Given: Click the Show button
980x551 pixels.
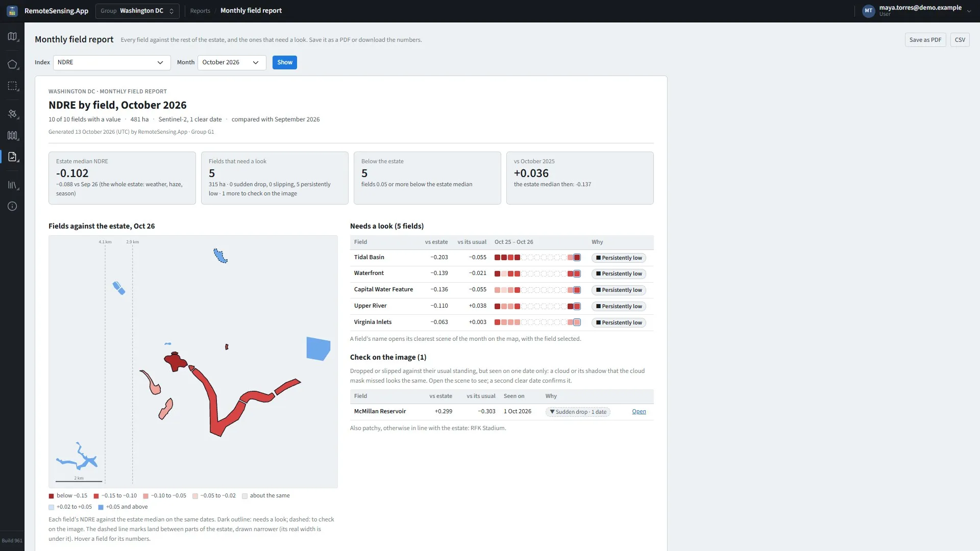Looking at the screenshot, I should point(285,62).
